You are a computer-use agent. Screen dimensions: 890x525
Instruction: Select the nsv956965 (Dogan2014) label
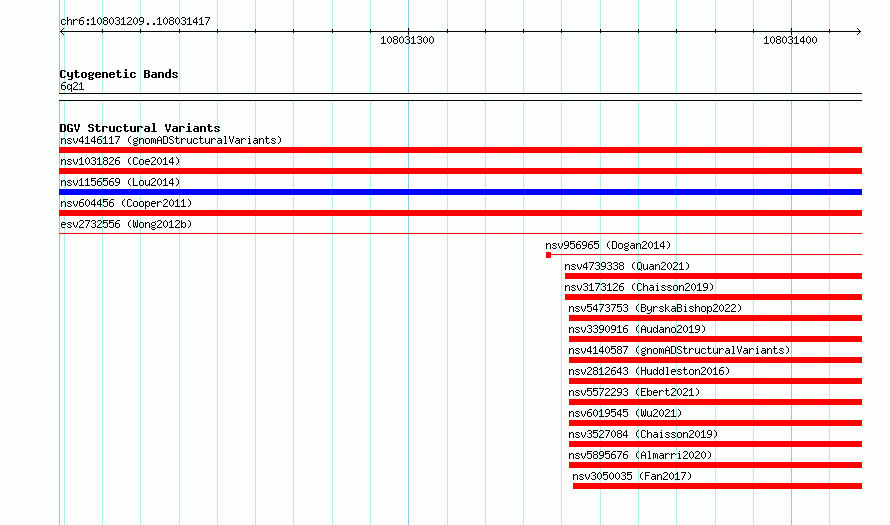pyautogui.click(x=608, y=245)
